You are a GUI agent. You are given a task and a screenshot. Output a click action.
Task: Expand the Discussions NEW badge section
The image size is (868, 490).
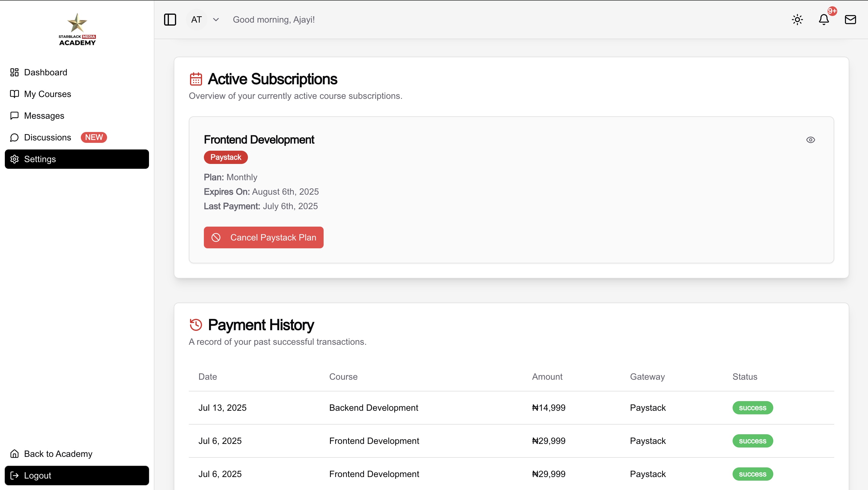94,137
